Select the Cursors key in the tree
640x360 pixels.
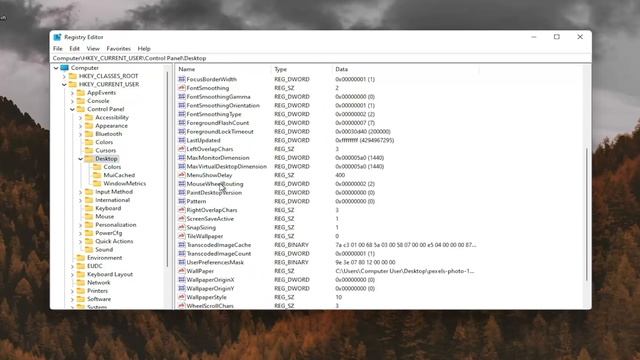105,150
